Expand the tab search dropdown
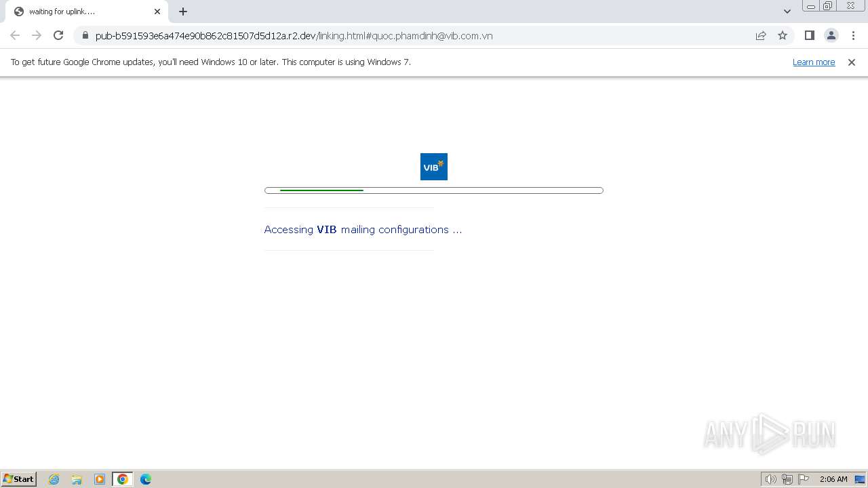The width and height of the screenshot is (868, 488). tap(787, 12)
